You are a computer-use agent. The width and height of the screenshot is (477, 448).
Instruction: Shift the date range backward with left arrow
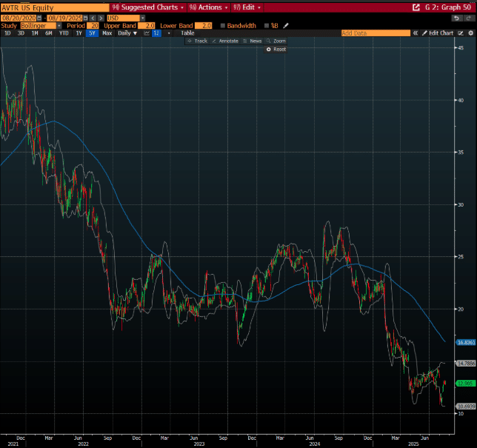93,19
